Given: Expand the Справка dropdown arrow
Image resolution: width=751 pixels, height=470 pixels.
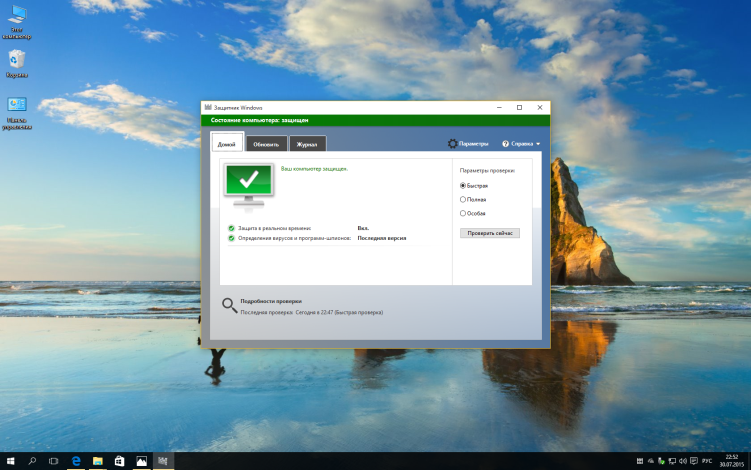Looking at the screenshot, I should [x=538, y=144].
